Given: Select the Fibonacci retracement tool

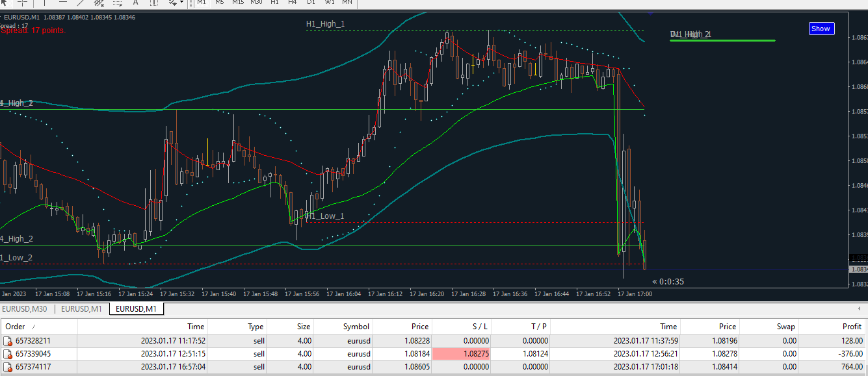Looking at the screenshot, I should click(118, 3).
